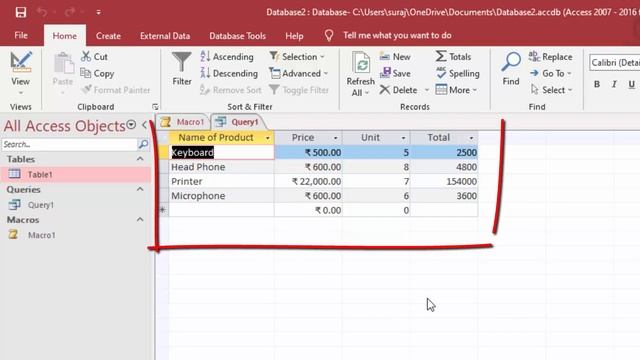Viewport: 640px width, 360px height.
Task: Open the More records dropdown
Action: coord(456,90)
